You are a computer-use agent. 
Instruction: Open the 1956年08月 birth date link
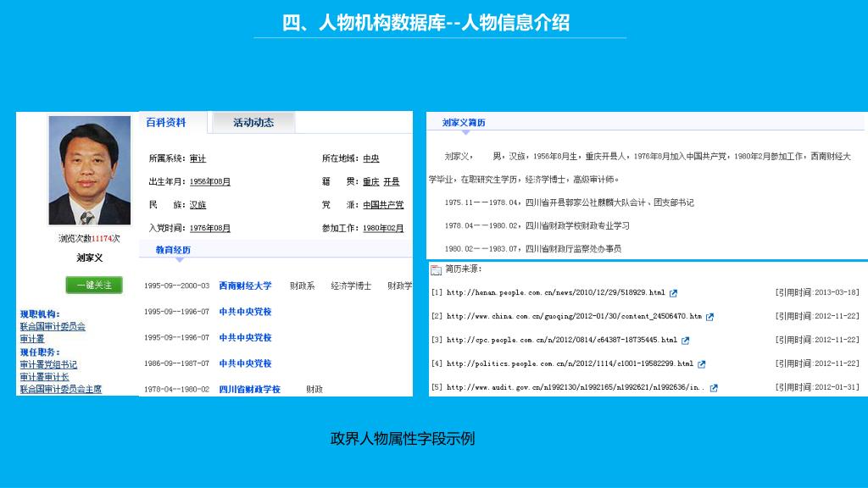click(210, 181)
